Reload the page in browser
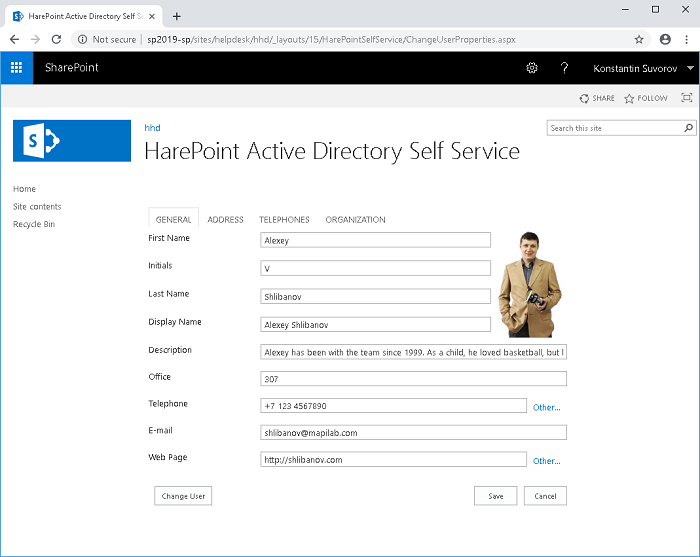The image size is (700, 557). (56, 39)
